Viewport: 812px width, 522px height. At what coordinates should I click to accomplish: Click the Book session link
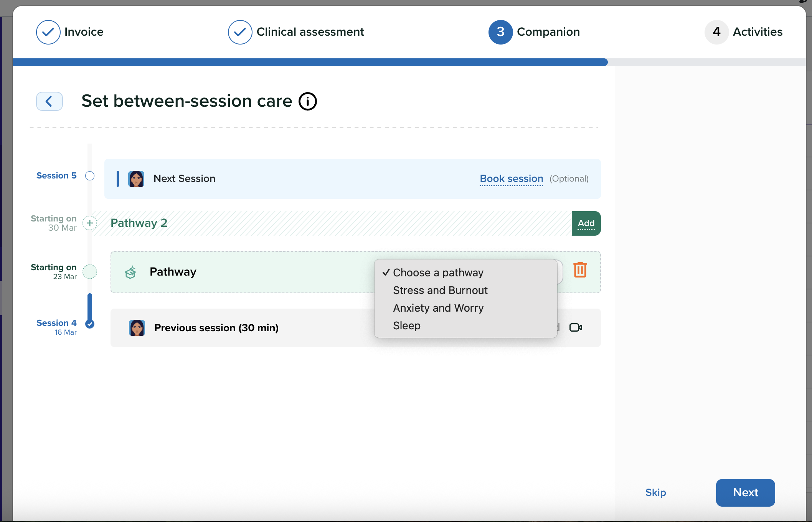512,179
